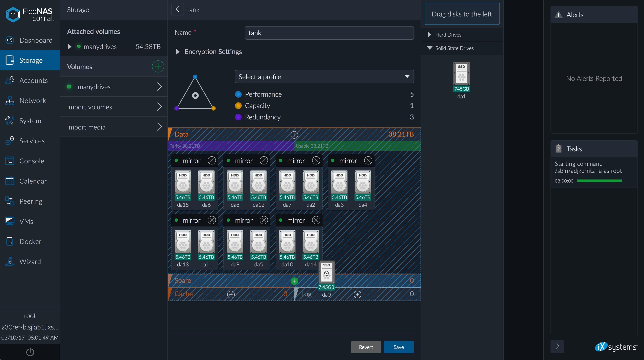Open the Dashboard menu item

click(36, 40)
